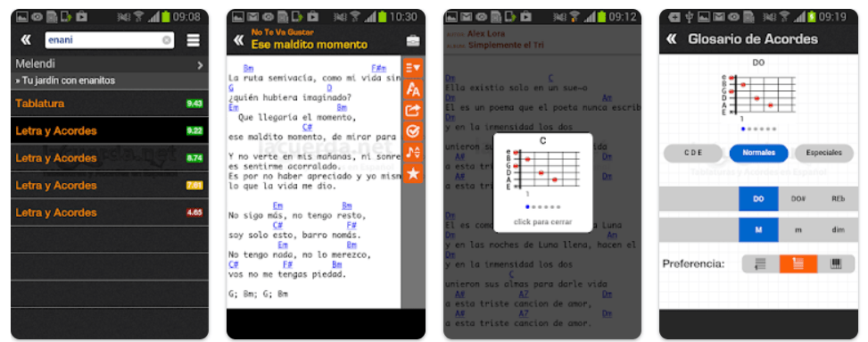The image size is (868, 342).
Task: Select the 'C D E' notation option
Action: tap(693, 153)
